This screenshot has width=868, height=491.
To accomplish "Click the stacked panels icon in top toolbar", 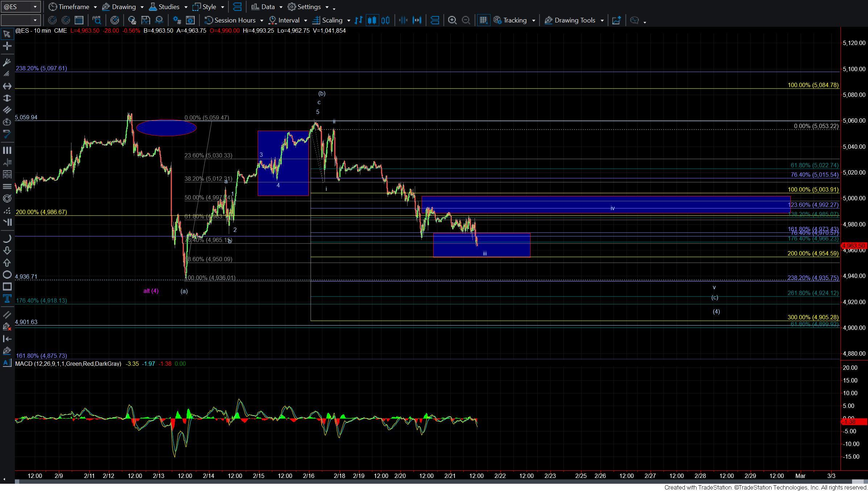I will tap(237, 7).
